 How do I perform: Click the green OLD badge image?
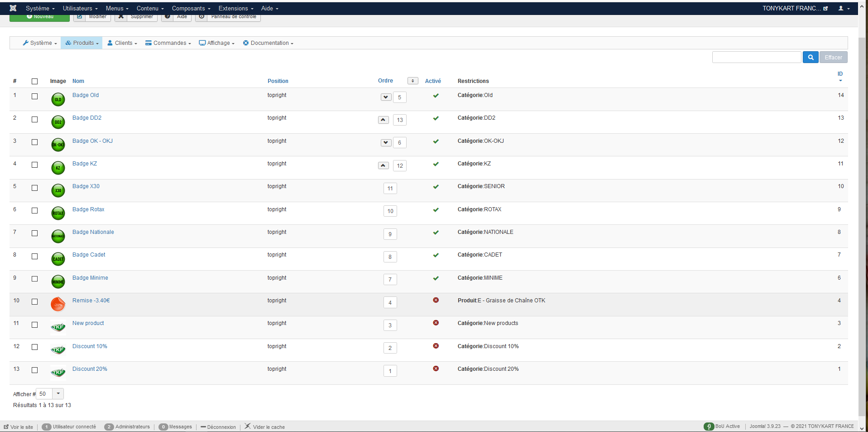pos(58,99)
